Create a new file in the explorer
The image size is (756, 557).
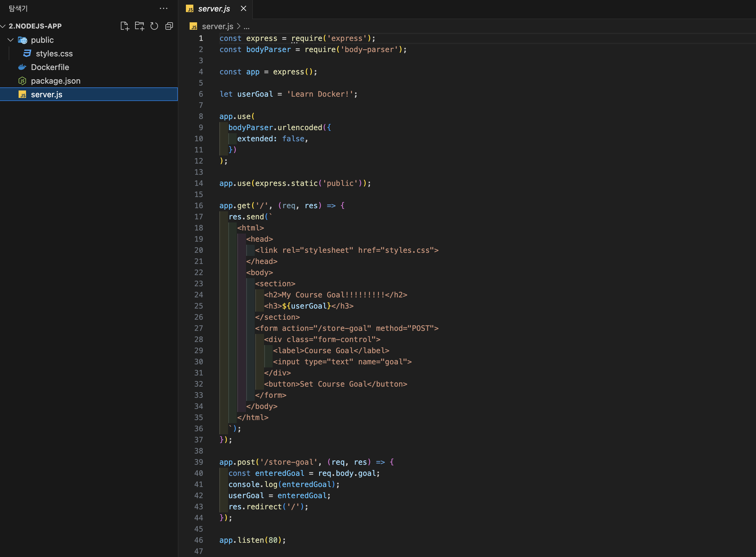[x=125, y=26]
